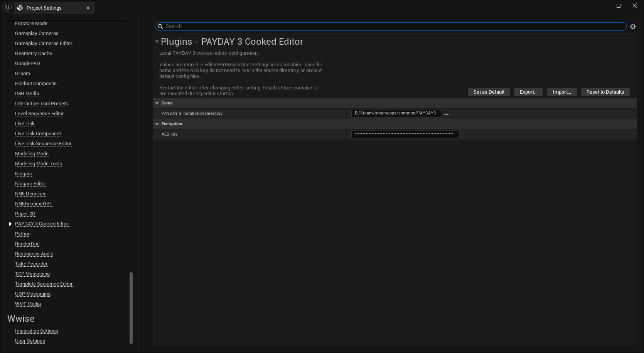Open Wwise Integration Settings
The image size is (644, 353).
(37, 331)
